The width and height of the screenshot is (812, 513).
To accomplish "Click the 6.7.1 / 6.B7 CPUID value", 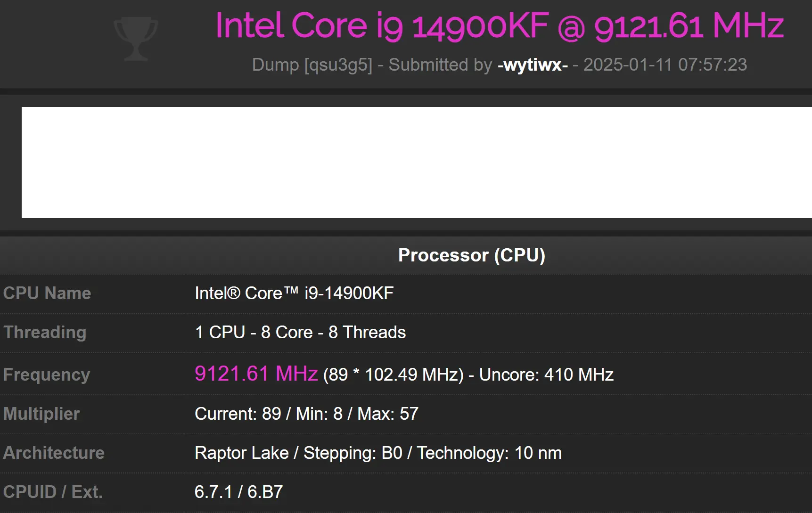I will pos(239,492).
